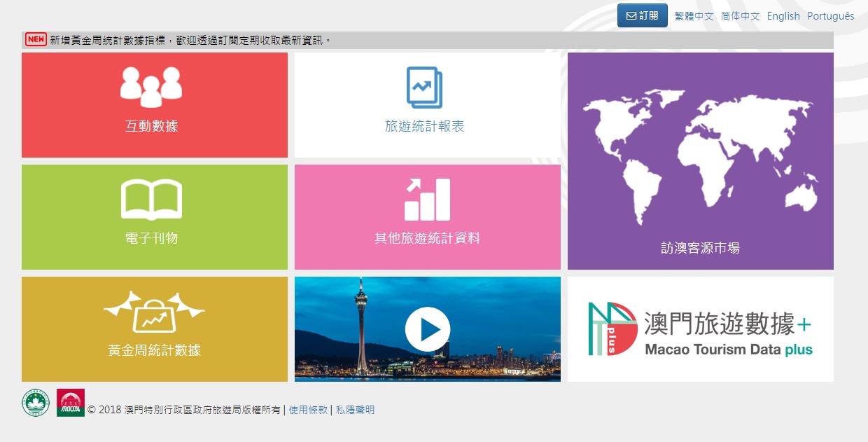Click the world map icon for 訪澳客源市場
The image size is (868, 442).
[x=700, y=152]
